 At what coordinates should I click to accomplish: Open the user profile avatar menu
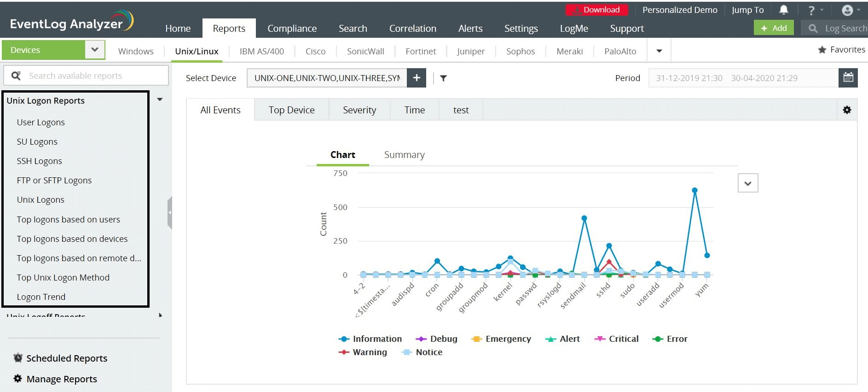point(847,10)
